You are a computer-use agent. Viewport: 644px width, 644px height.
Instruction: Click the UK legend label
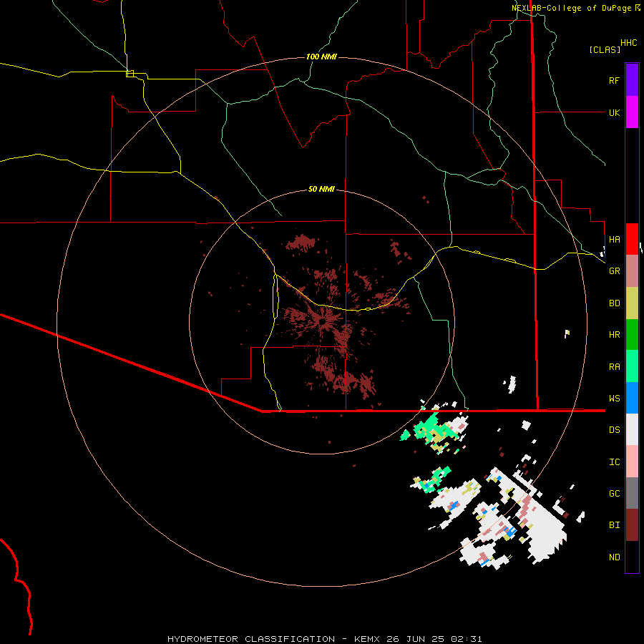click(614, 112)
